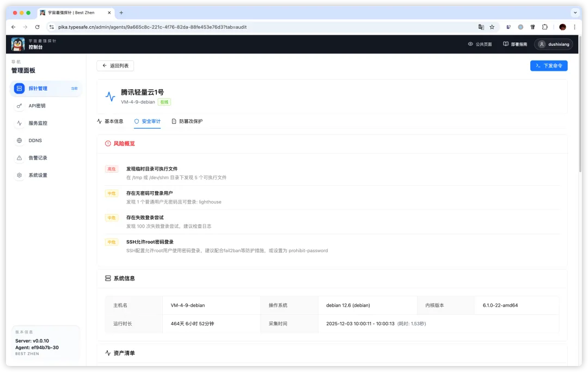The width and height of the screenshot is (588, 372).
Task: Open 部署指南 link in header
Action: coord(515,44)
